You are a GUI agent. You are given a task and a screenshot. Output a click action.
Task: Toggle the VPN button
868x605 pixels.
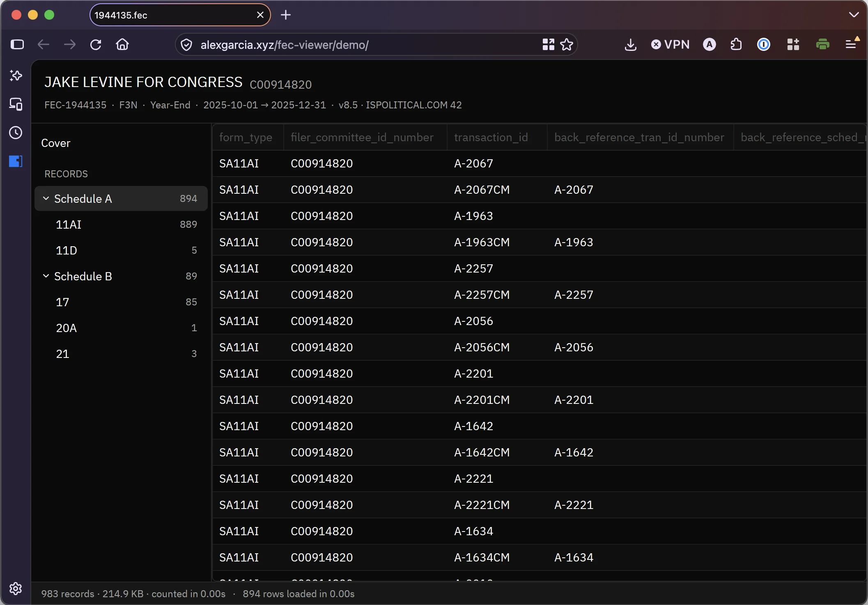point(670,44)
